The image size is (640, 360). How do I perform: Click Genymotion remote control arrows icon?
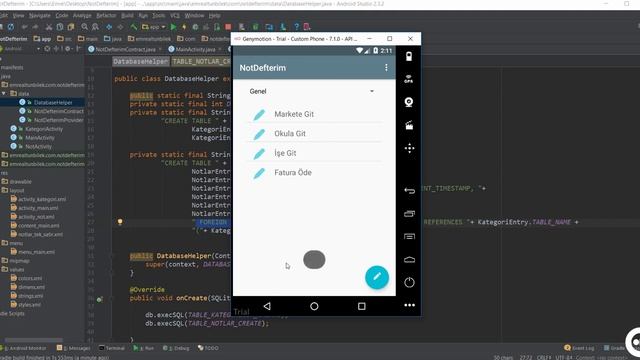pyautogui.click(x=409, y=148)
